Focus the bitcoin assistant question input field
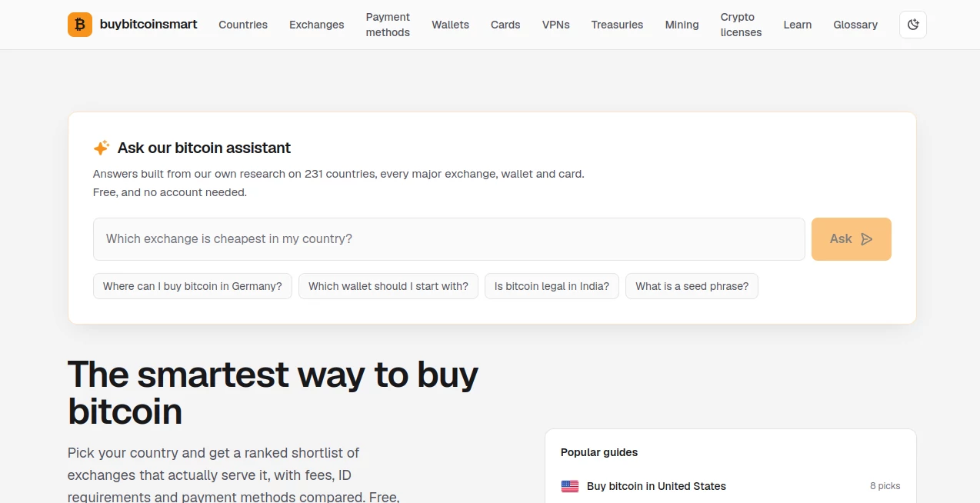Screen dimensions: 980x503 coord(449,239)
